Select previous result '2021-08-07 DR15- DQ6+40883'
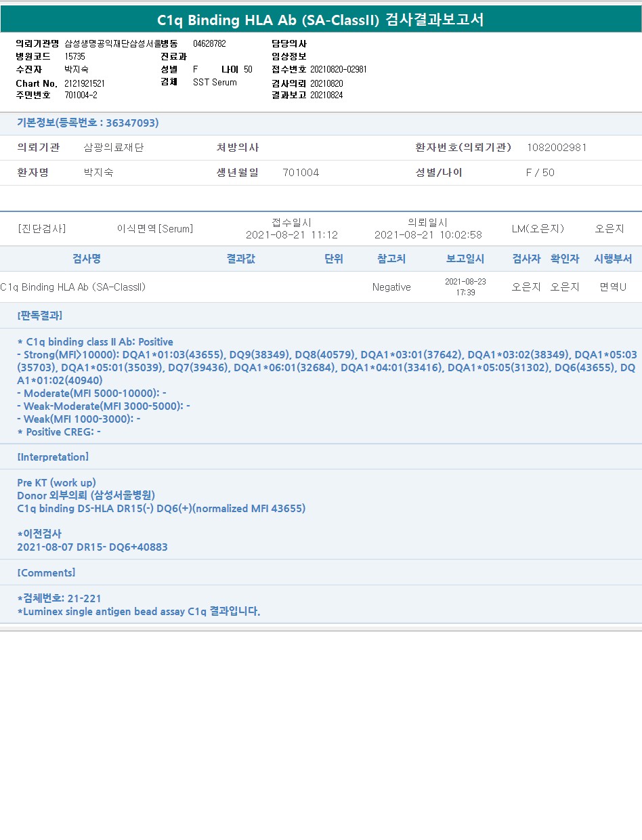This screenshot has height=840, width=642. click(92, 547)
